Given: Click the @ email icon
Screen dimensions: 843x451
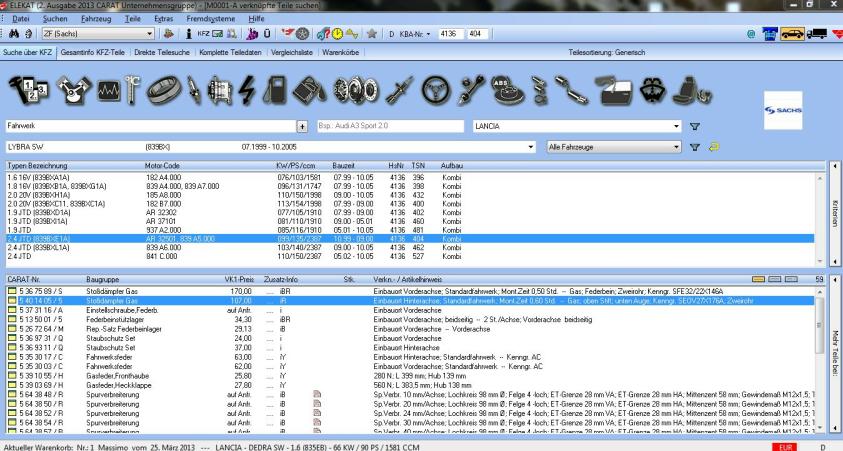Looking at the screenshot, I should point(751,34).
